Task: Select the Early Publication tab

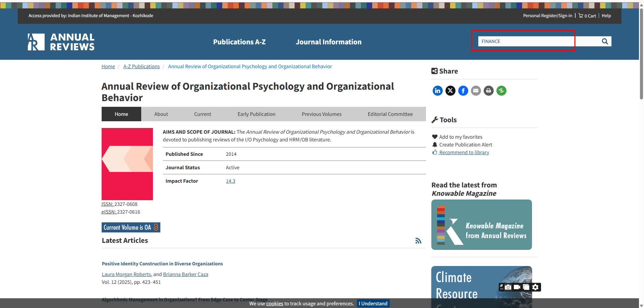Action: point(256,114)
